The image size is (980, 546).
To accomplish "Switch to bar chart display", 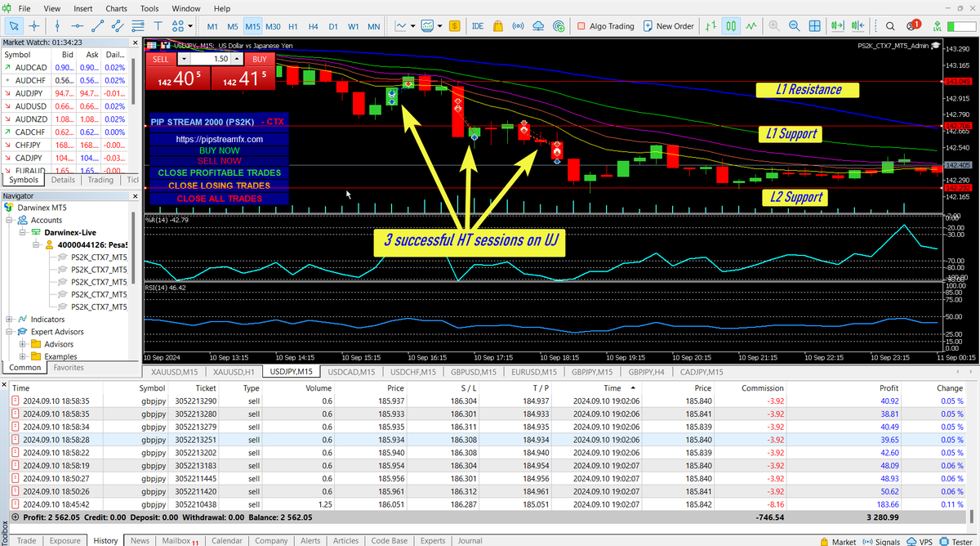I will point(711,26).
